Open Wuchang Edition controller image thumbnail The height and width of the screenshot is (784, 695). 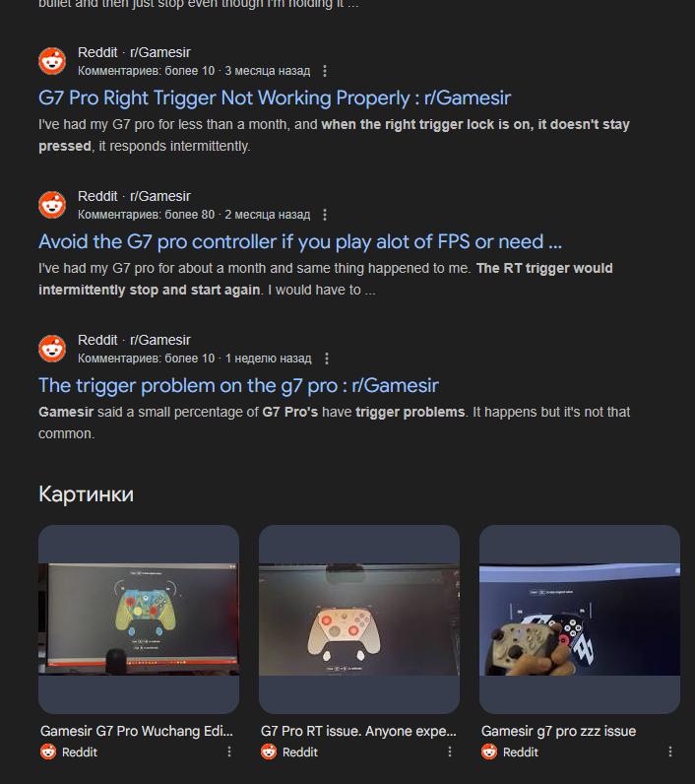coord(139,619)
